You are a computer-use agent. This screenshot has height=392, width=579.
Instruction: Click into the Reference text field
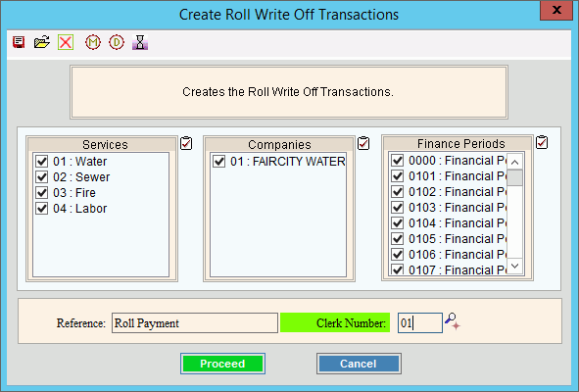(x=195, y=323)
